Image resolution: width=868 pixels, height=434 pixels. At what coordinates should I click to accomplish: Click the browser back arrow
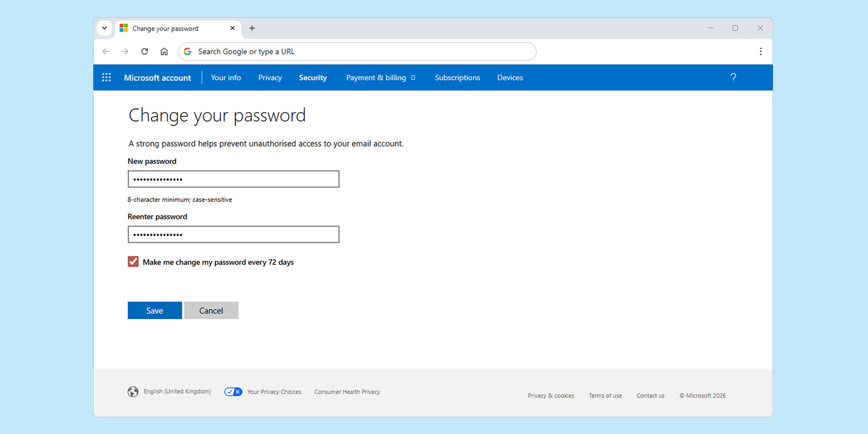pos(105,51)
